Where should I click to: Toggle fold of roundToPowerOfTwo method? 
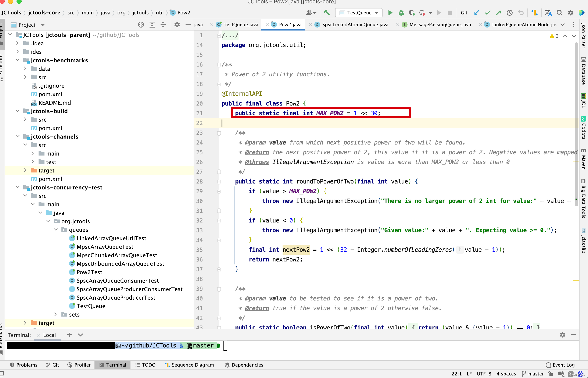tap(219, 182)
